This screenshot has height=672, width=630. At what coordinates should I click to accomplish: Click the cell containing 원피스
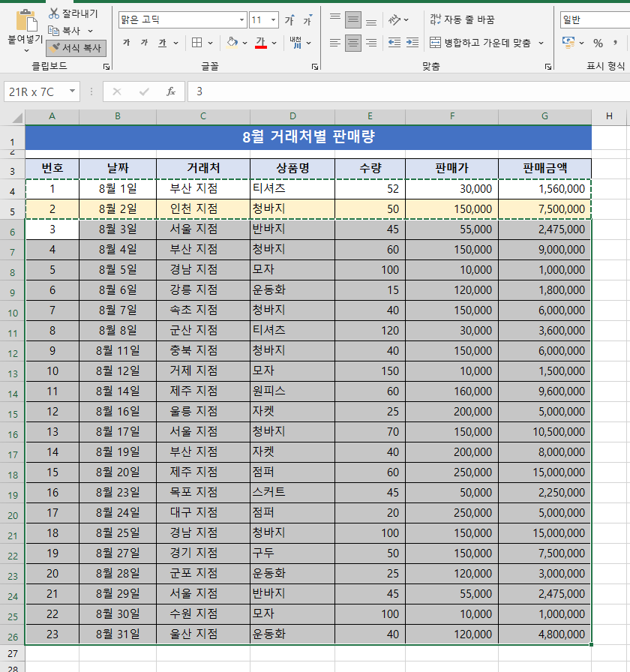[x=292, y=391]
